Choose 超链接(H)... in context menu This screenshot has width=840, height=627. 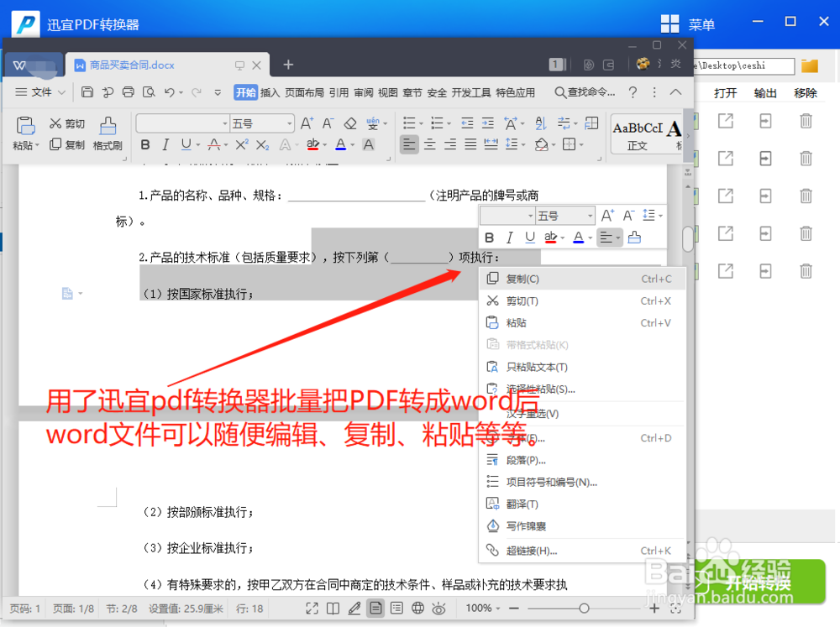pyautogui.click(x=582, y=551)
